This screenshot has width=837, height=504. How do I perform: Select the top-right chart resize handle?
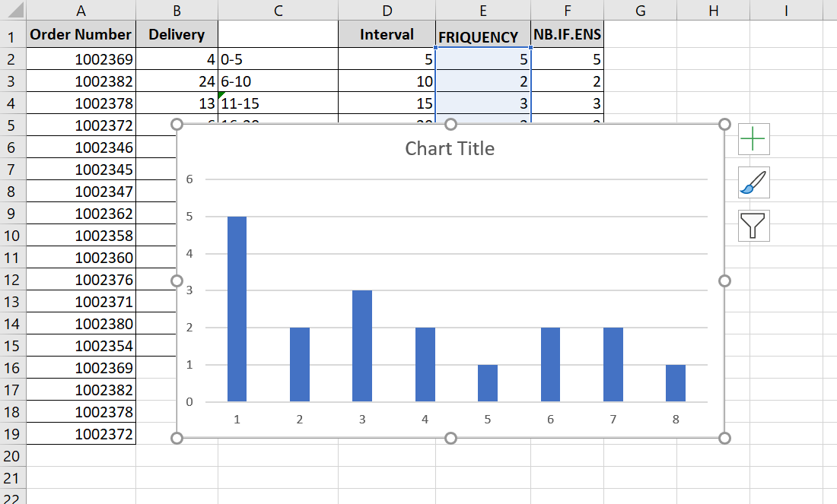click(x=724, y=124)
